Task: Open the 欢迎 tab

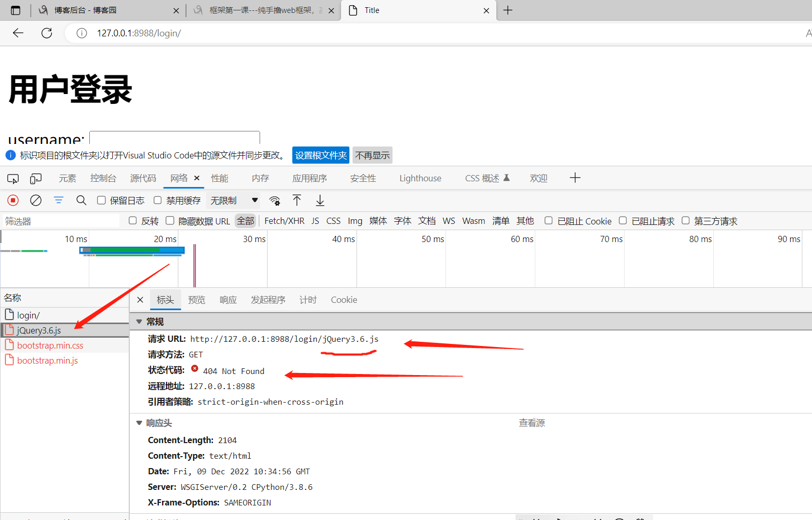Action: 539,179
